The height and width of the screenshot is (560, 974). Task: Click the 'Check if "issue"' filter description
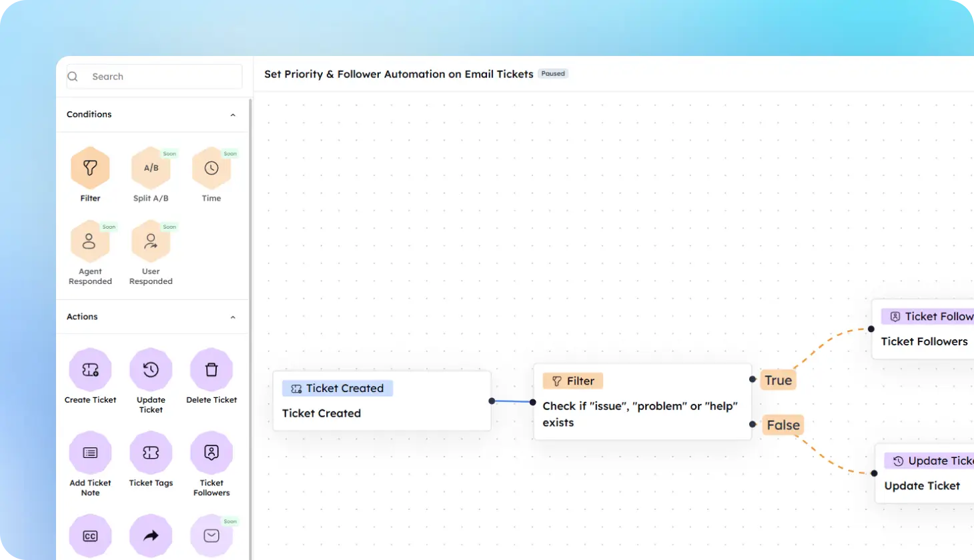(640, 414)
